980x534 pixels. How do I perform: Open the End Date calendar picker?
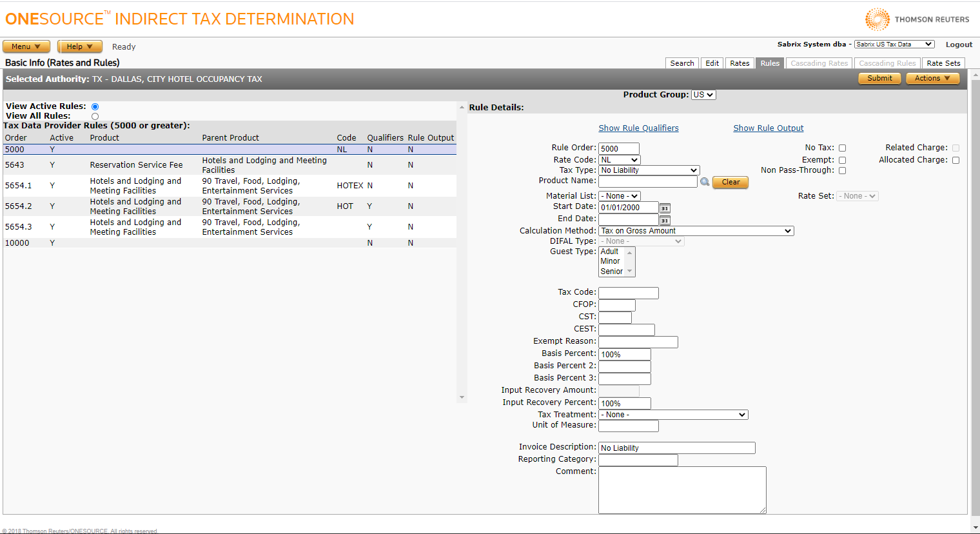665,220
